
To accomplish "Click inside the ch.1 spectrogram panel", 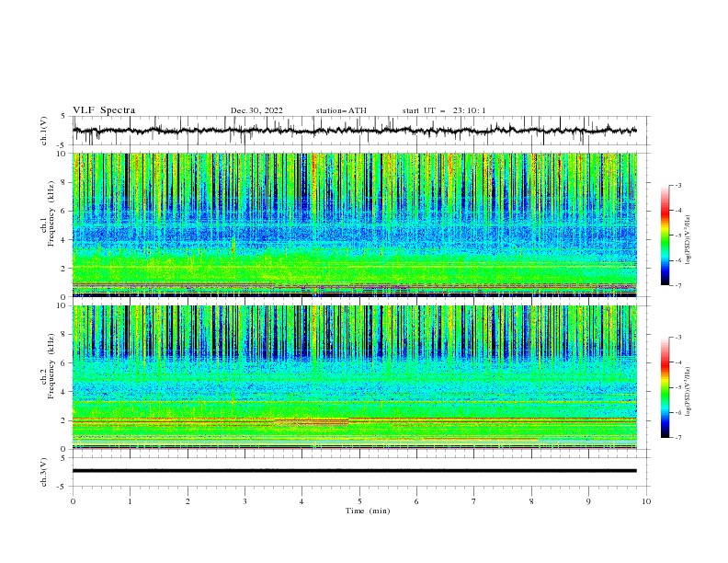I will pyautogui.click(x=355, y=224).
